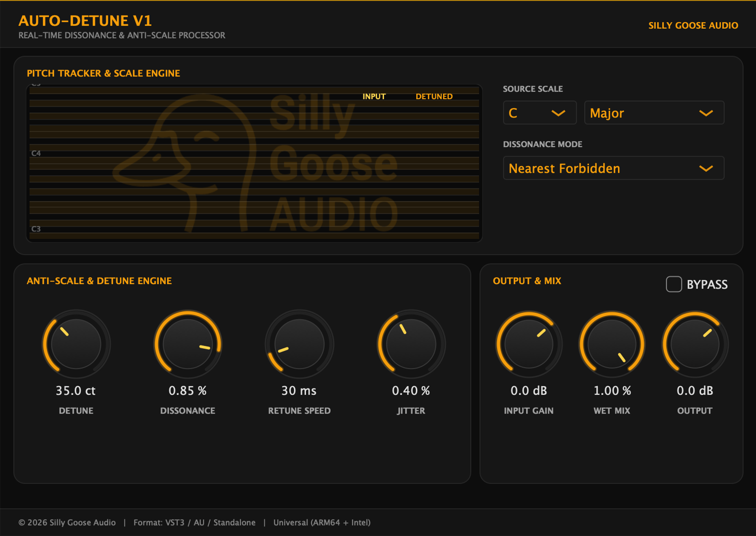Screen dimensions: 756x536
Task: Click the 1.00 % wet mix value
Action: point(612,390)
